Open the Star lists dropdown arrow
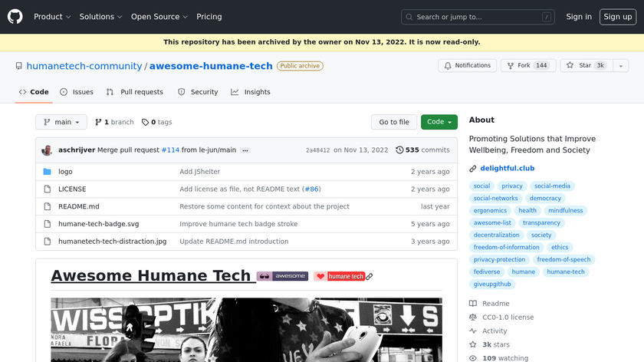This screenshot has height=362, width=644. (620, 66)
